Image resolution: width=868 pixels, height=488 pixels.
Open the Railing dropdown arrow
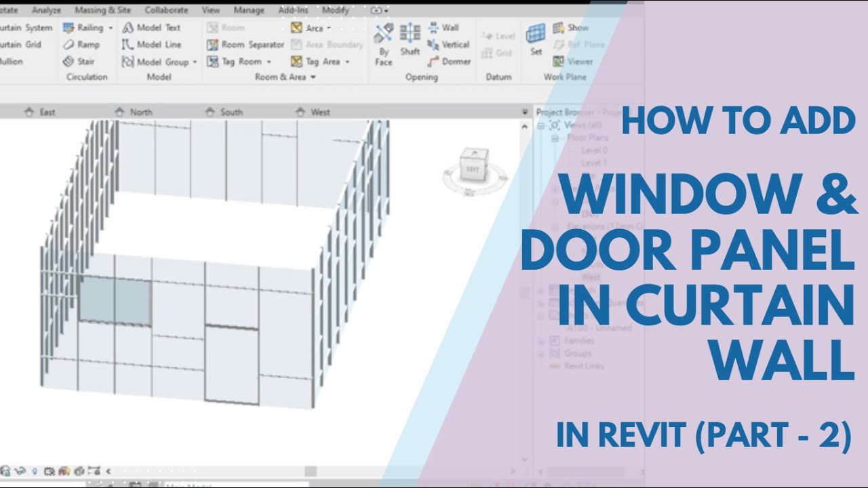111,28
